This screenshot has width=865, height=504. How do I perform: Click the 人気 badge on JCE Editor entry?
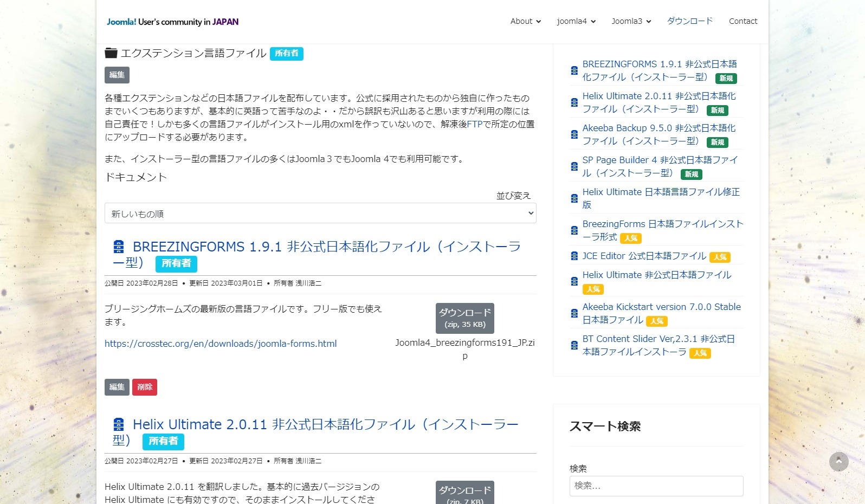(x=720, y=257)
